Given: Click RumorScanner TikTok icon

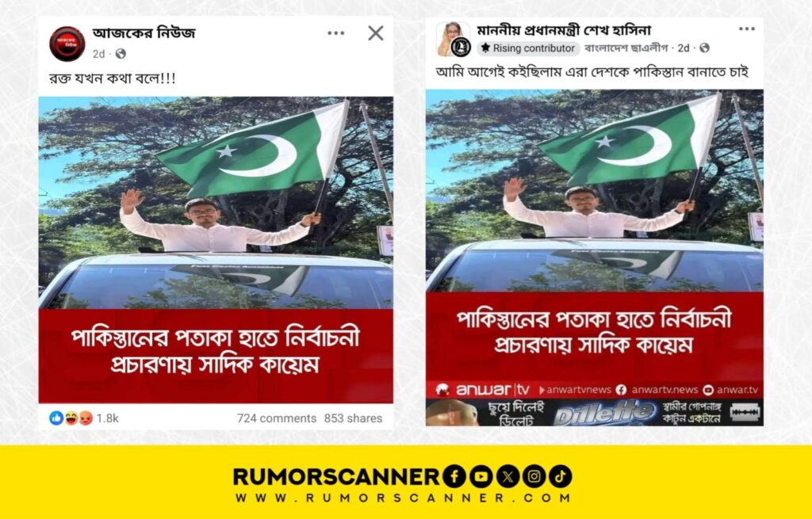Looking at the screenshot, I should (561, 476).
